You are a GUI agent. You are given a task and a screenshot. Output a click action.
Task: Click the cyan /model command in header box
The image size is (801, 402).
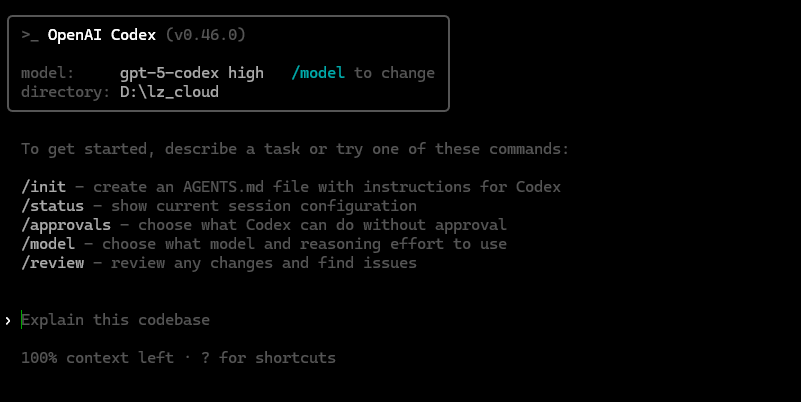[318, 73]
